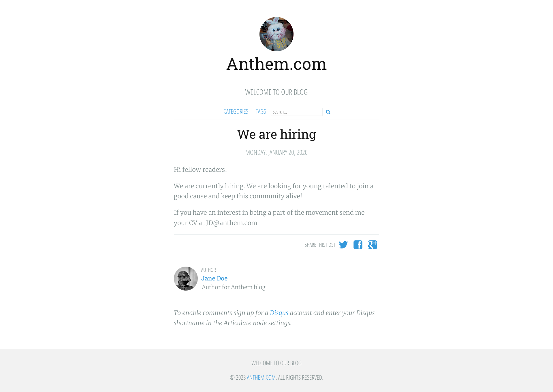Click the Anthem.com site title
This screenshot has width=553, height=392.
pos(276,64)
